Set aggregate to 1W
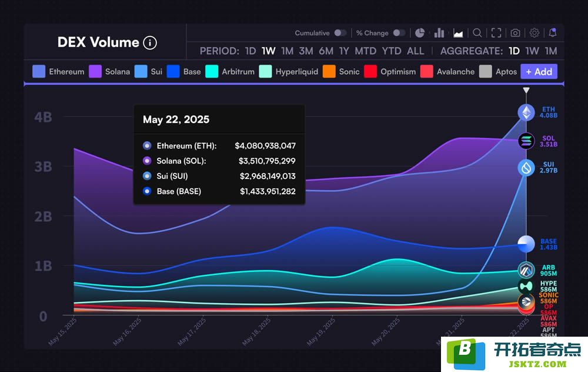This screenshot has height=372, width=588. (x=532, y=51)
